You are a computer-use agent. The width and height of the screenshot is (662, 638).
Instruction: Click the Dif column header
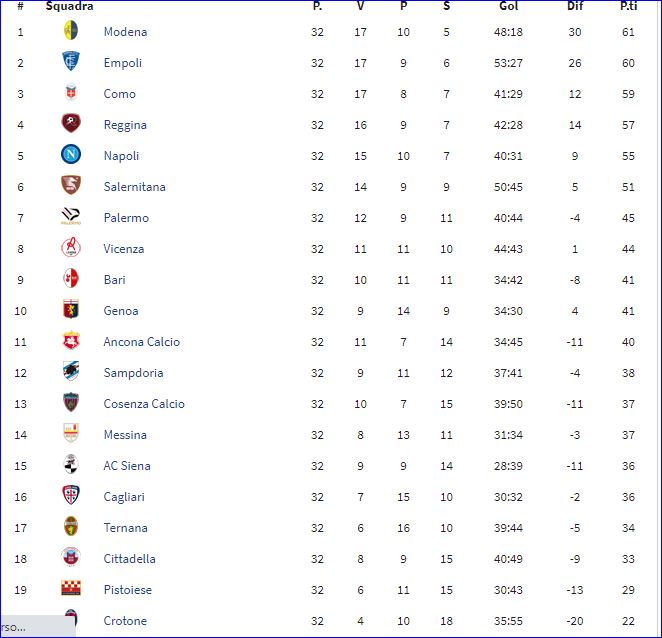pyautogui.click(x=575, y=6)
